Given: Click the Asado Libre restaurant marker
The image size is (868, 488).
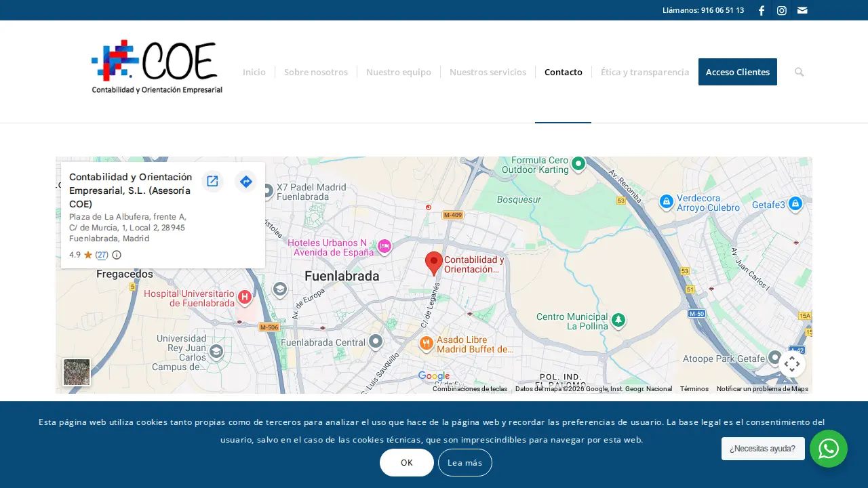Looking at the screenshot, I should [x=426, y=343].
